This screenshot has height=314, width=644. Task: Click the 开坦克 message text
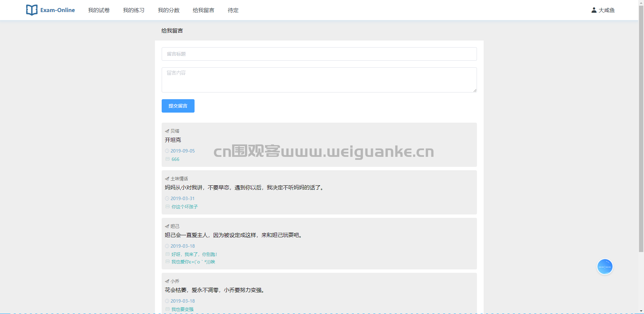(173, 140)
